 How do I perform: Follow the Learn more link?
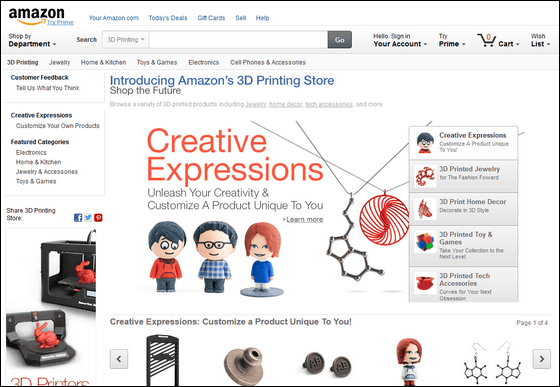304,220
